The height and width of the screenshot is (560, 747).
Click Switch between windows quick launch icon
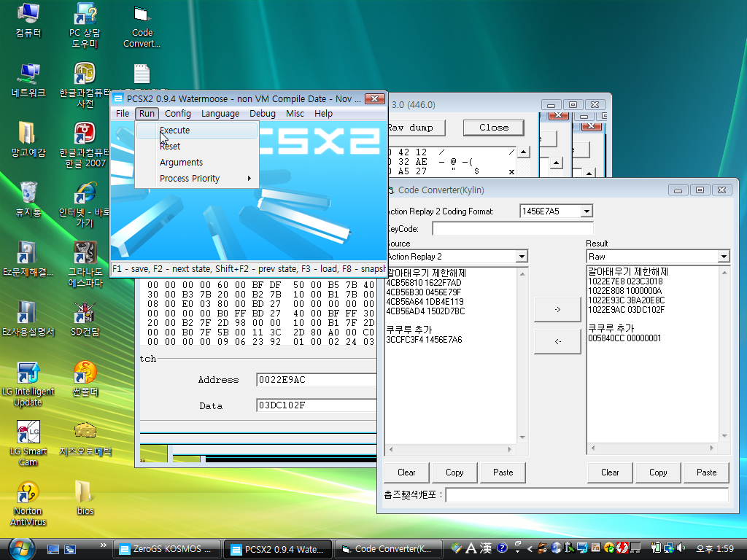(x=70, y=549)
